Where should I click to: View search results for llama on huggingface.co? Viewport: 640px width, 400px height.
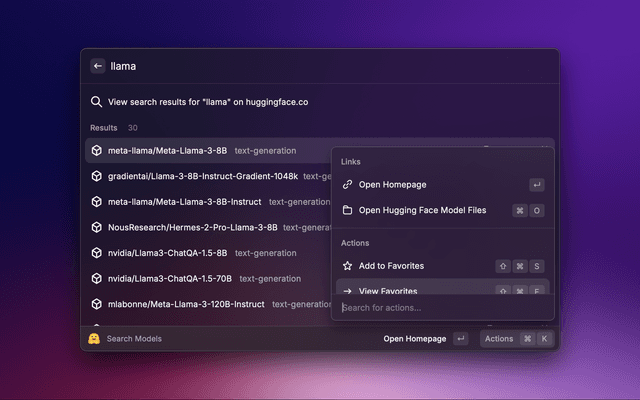[x=208, y=102]
